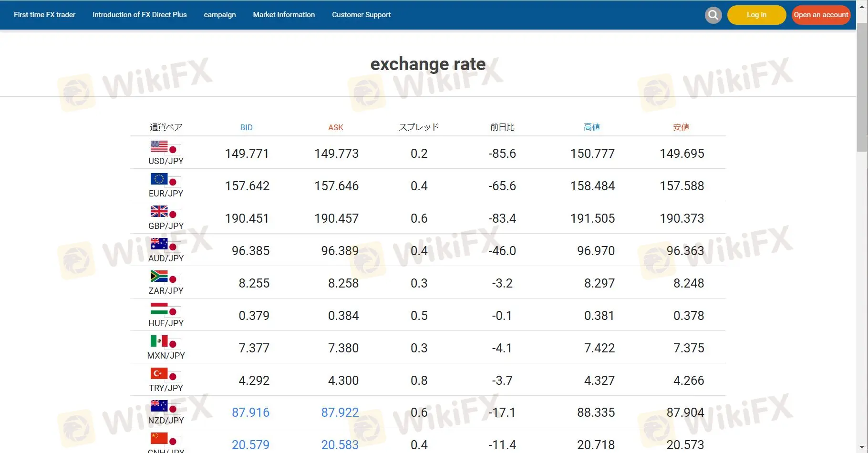The height and width of the screenshot is (453, 868).
Task: Click the AUD/JPY pair label
Action: (166, 258)
